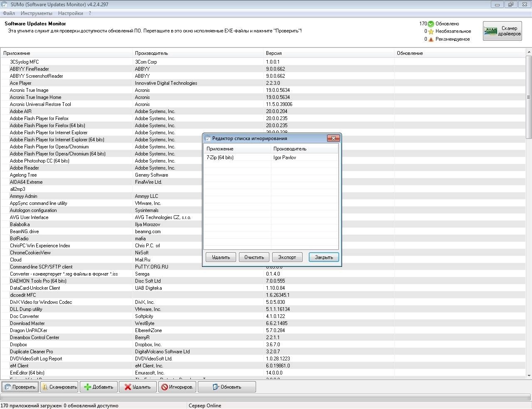Click Экспорт in the ignore list editor
Image resolution: width=532 pixels, height=409 pixels.
coord(287,257)
